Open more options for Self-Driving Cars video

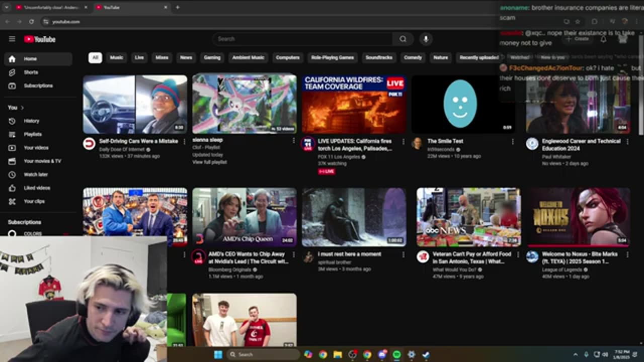(184, 142)
